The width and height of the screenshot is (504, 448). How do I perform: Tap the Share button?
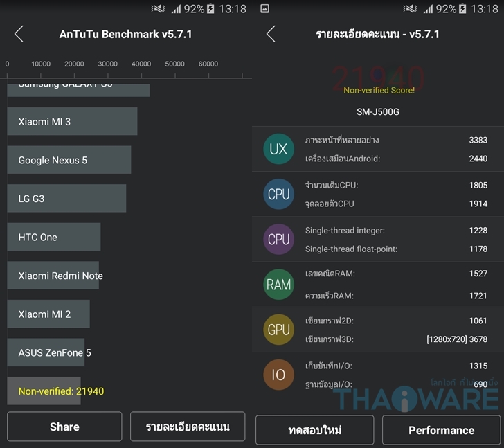[x=64, y=427]
